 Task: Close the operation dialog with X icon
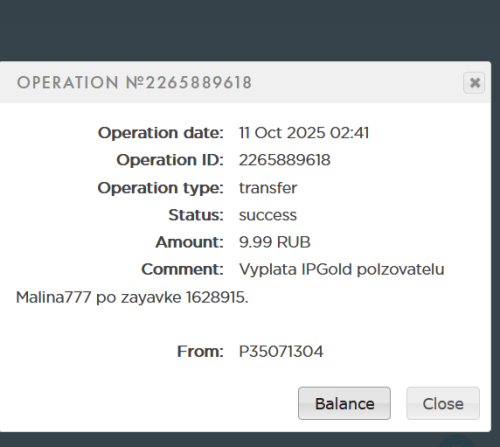pyautogui.click(x=474, y=83)
